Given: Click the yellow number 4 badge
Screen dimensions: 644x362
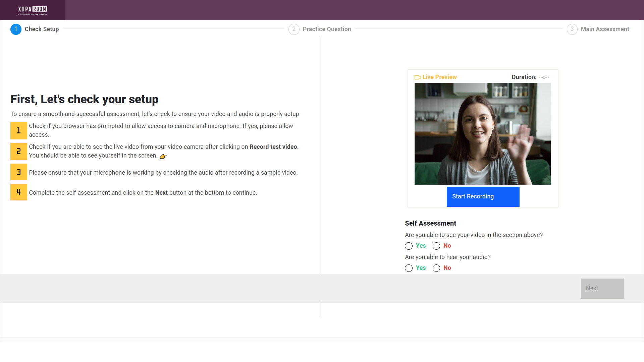Looking at the screenshot, I should click(x=19, y=192).
